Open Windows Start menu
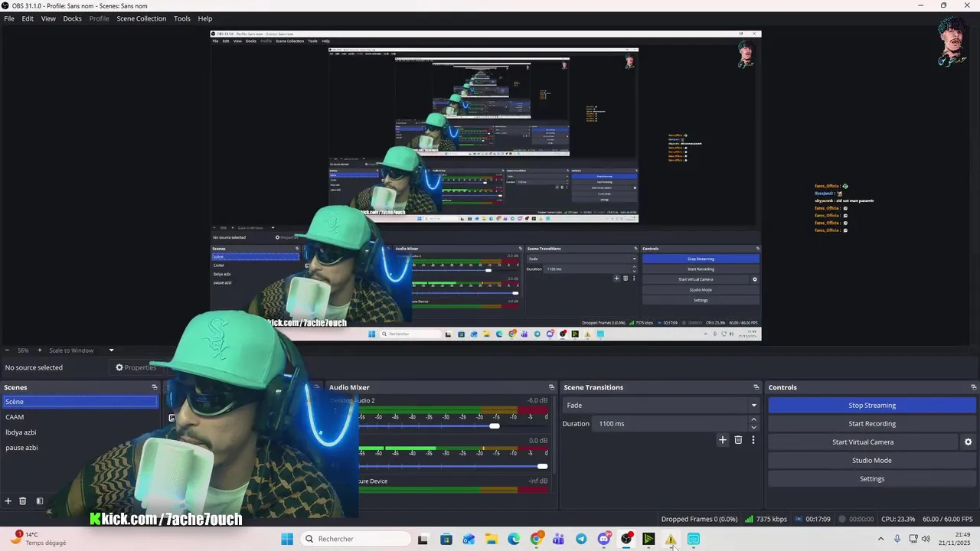Viewport: 980px width, 551px height. pos(287,540)
